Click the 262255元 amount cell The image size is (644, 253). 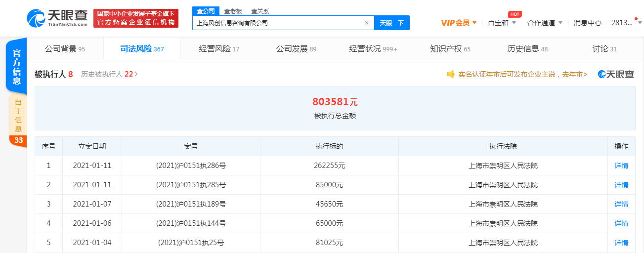tap(329, 166)
